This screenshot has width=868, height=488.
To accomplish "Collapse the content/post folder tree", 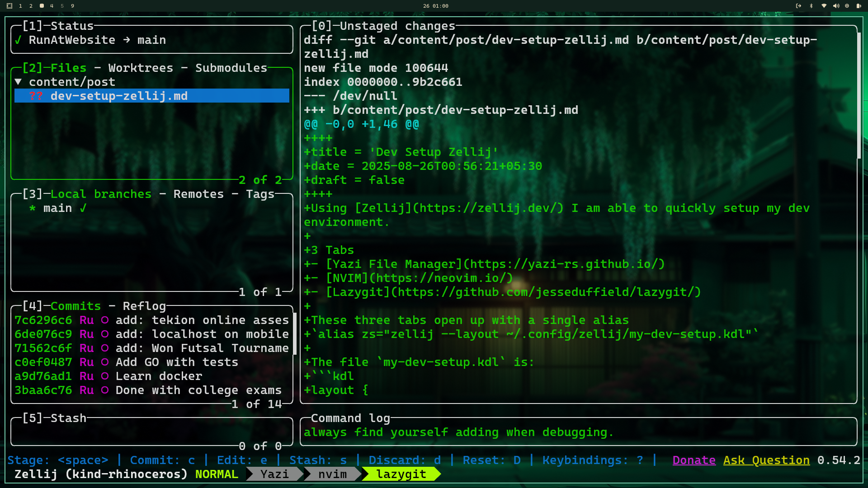I will pos(18,82).
